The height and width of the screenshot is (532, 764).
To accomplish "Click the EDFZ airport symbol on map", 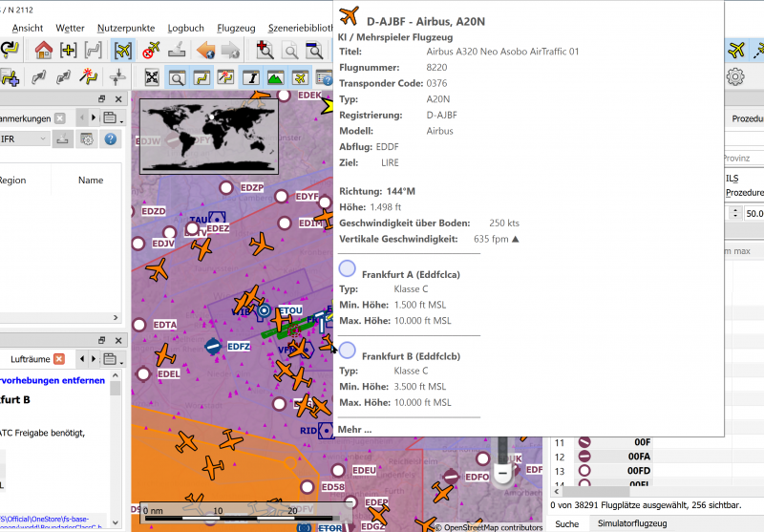I will (x=213, y=347).
